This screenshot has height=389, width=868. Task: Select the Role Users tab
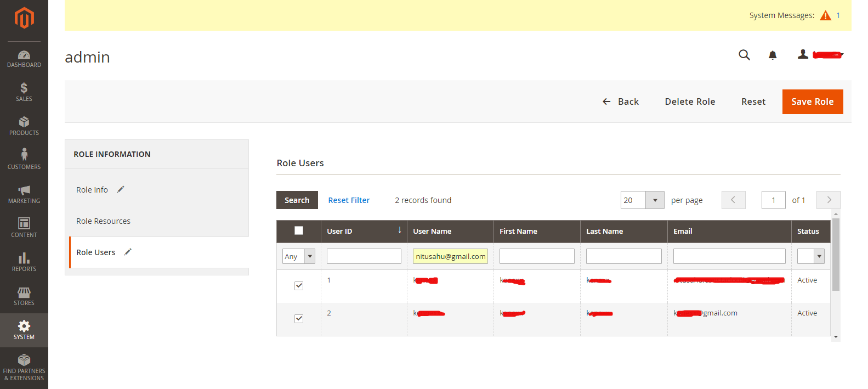click(x=96, y=252)
